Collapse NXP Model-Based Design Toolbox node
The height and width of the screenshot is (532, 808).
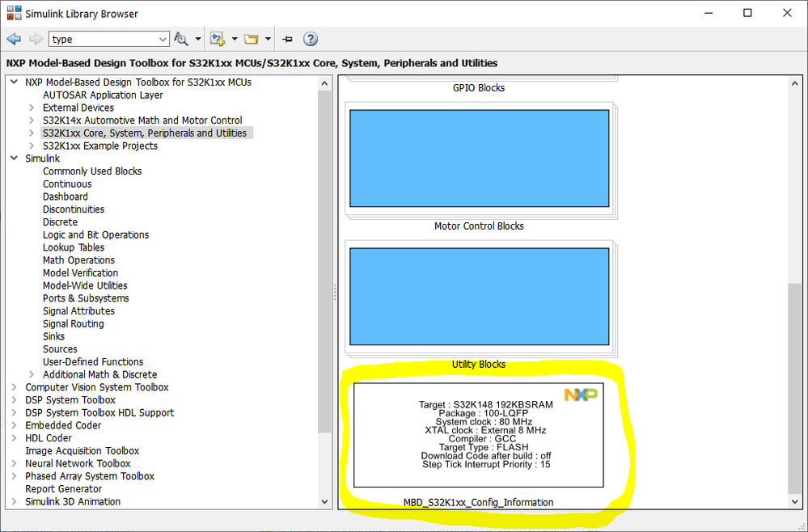click(15, 82)
